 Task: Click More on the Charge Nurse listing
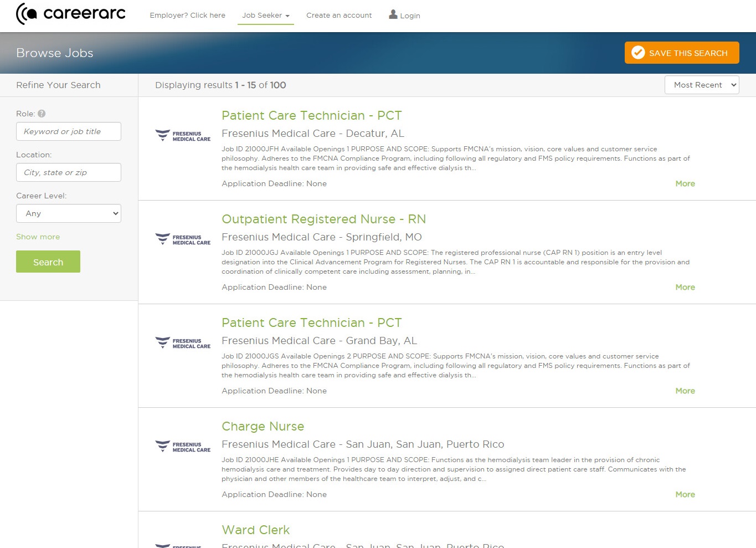click(685, 494)
